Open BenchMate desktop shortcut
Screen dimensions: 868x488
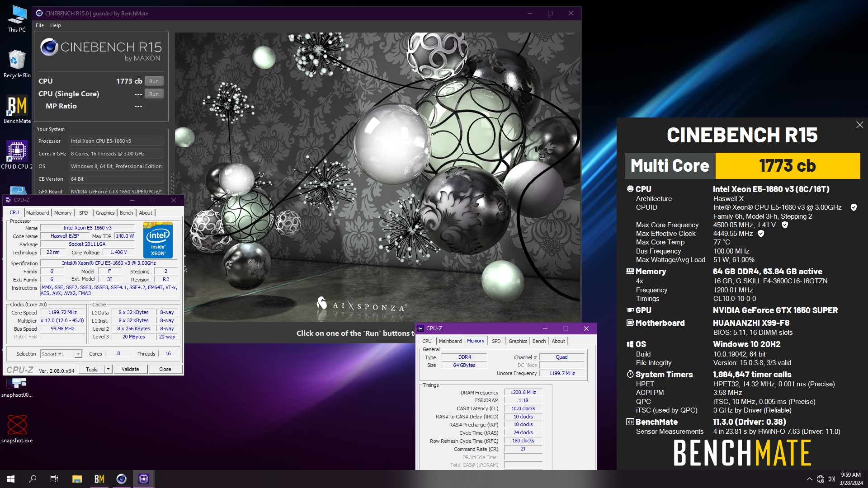pyautogui.click(x=17, y=109)
